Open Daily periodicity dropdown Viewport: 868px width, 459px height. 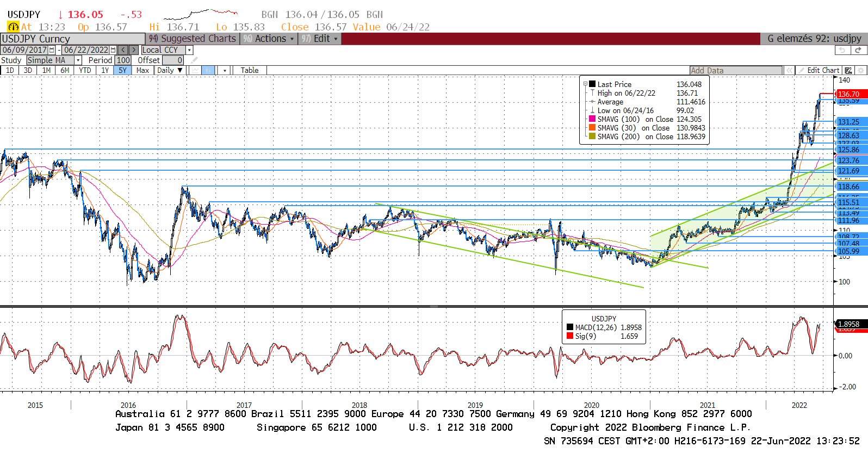(x=170, y=70)
